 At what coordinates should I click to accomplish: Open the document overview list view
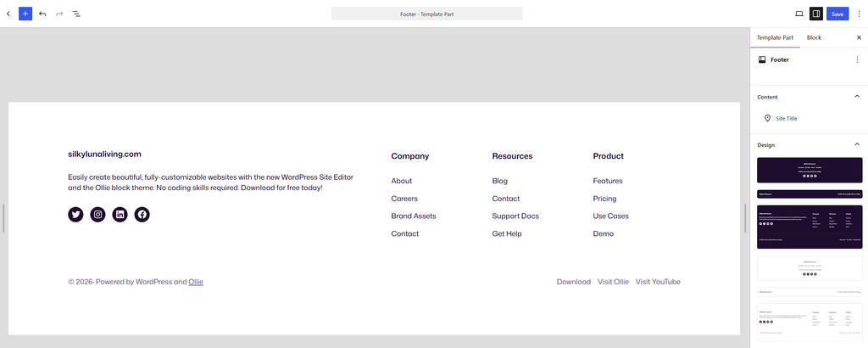tap(76, 14)
